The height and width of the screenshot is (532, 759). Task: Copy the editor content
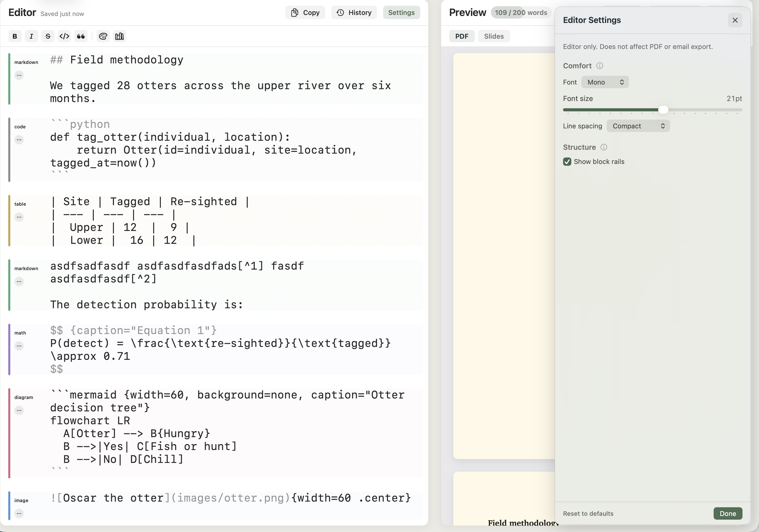tap(305, 13)
